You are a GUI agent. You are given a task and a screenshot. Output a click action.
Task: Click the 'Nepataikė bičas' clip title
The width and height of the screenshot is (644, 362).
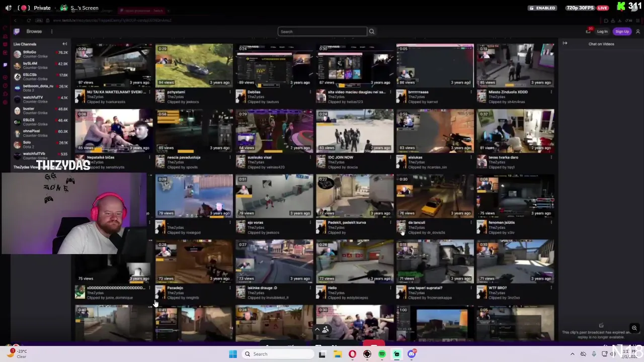(101, 157)
